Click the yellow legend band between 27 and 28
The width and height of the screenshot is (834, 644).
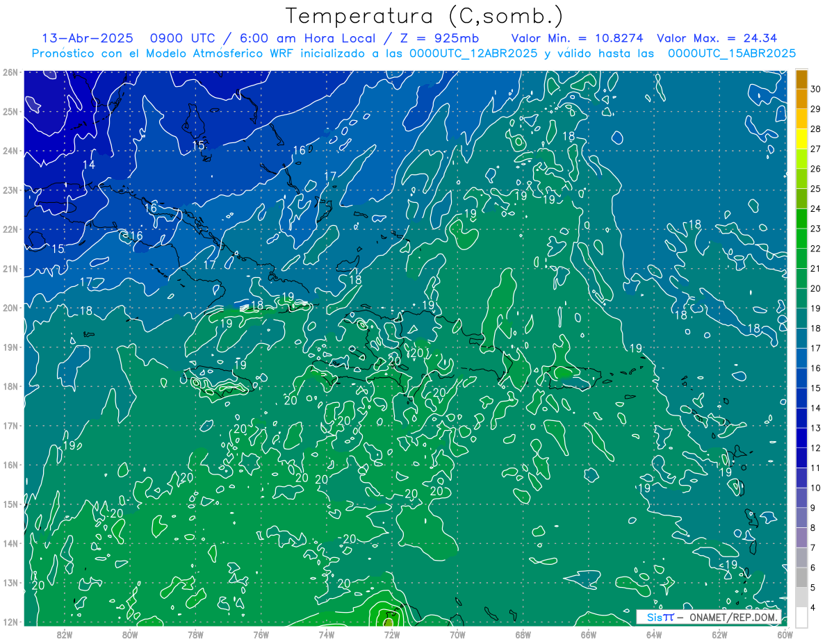pyautogui.click(x=801, y=138)
